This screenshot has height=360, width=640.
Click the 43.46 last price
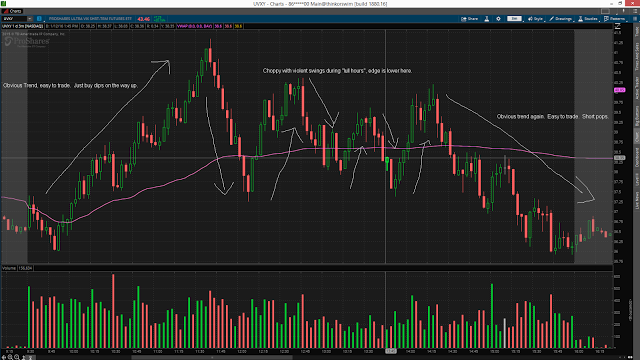click(144, 19)
